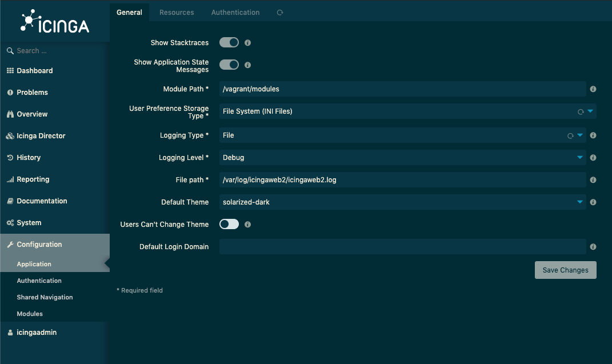
Task: Switch to the Resources tab
Action: pos(177,13)
